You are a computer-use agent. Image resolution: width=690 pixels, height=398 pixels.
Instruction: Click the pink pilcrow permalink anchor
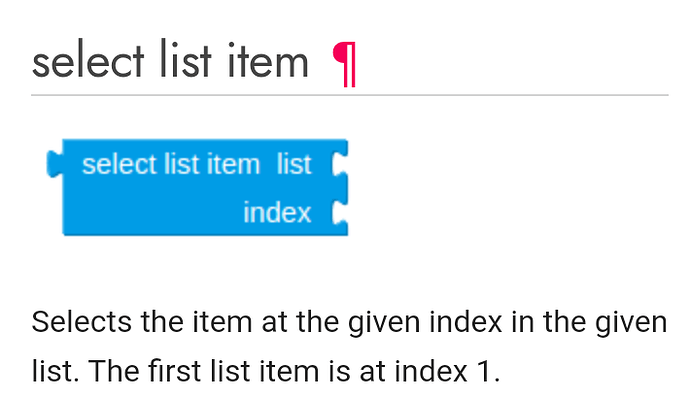344,64
